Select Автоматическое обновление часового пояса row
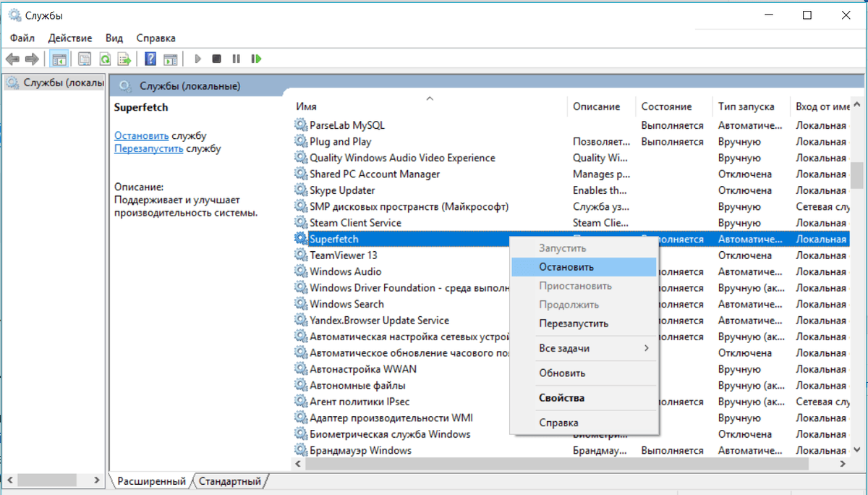The height and width of the screenshot is (495, 868). (x=571, y=353)
